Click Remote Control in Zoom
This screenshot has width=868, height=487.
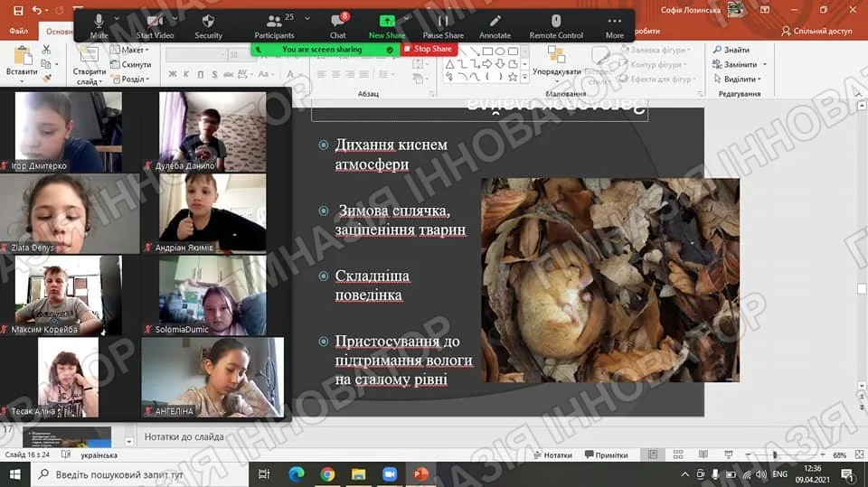[x=556, y=26]
